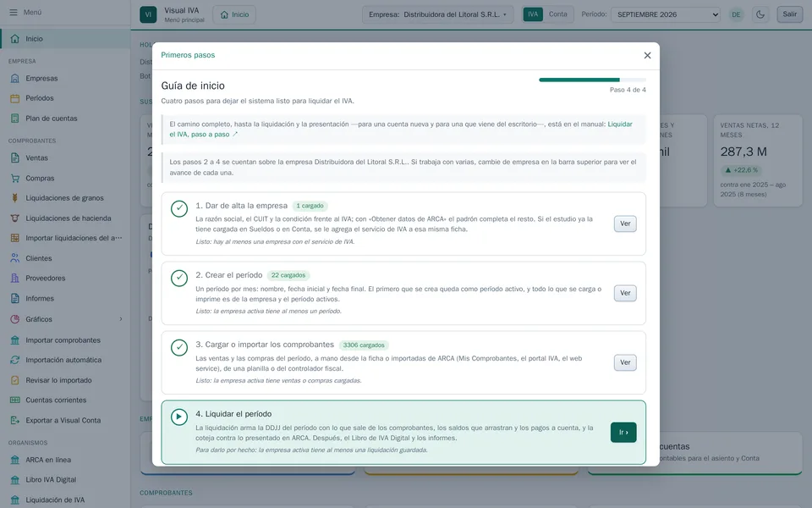Click the Proveedores building icon
The image size is (812, 508).
click(x=15, y=279)
